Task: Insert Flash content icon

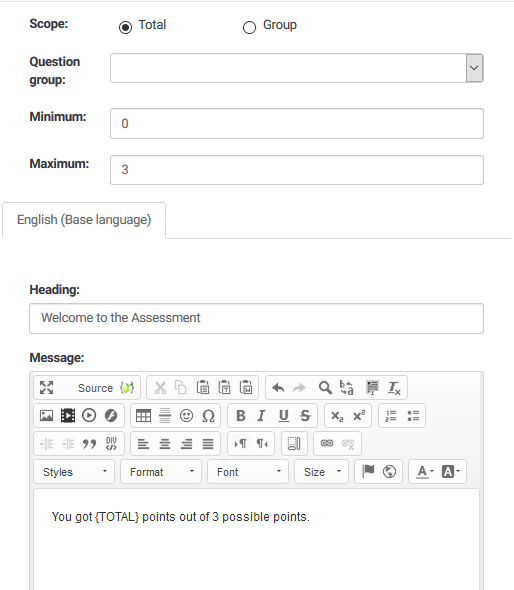Action: coord(111,415)
